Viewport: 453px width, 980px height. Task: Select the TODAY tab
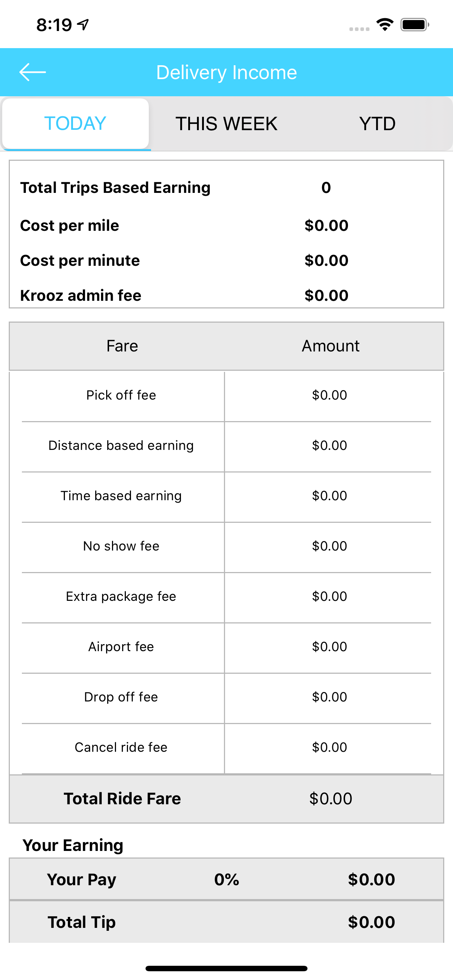(x=75, y=124)
